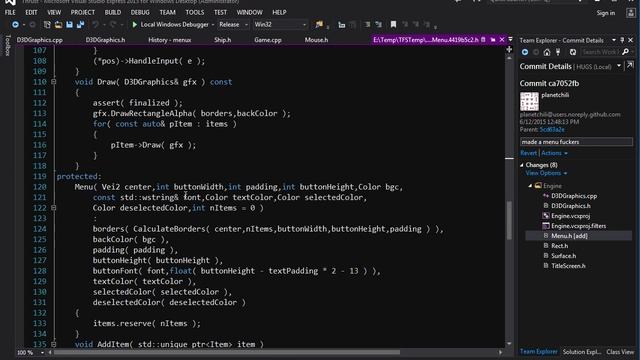The image size is (640, 360).
Task: Open the debugger target dropdown arrow
Action: 213,25
